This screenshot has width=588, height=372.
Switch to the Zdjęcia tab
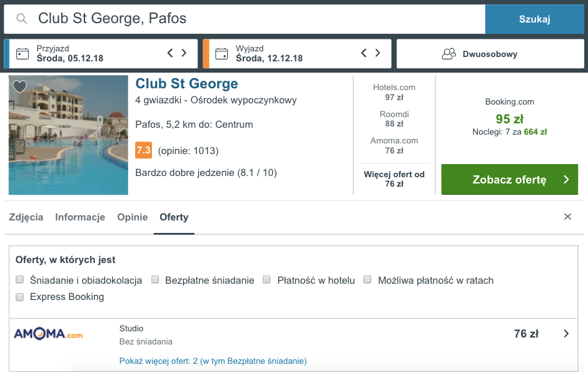point(26,217)
